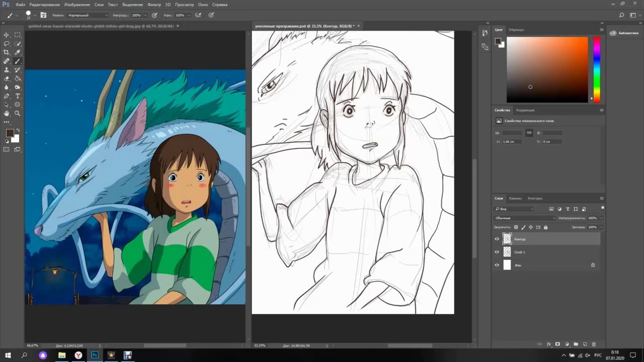Image resolution: width=644 pixels, height=362 pixels.
Task: Select the Pen tool
Action: [x=7, y=96]
